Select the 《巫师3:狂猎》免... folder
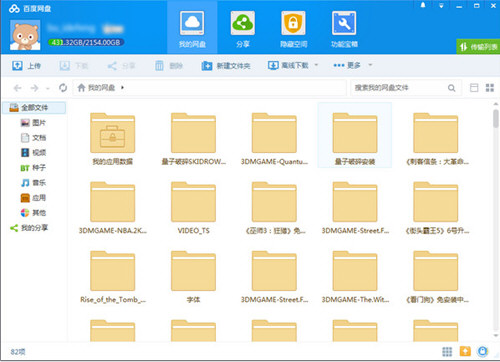Image resolution: width=500 pixels, height=362 pixels. [x=274, y=208]
